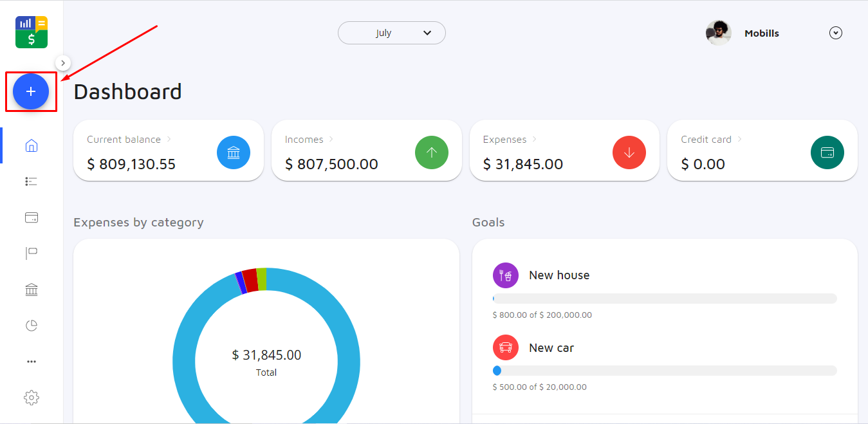
Task: Open the Mobills account dropdown arrow
Action: [835, 33]
